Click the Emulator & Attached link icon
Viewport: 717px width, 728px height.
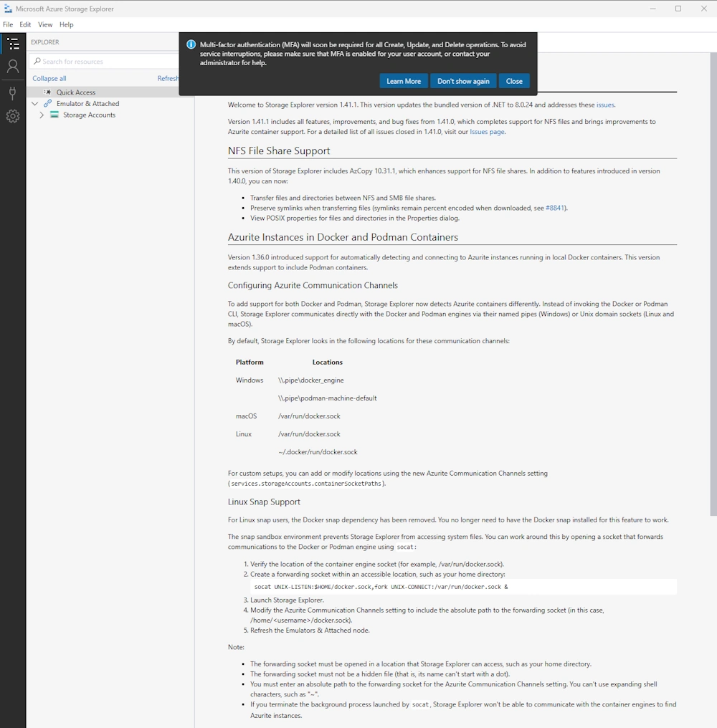[x=48, y=103]
